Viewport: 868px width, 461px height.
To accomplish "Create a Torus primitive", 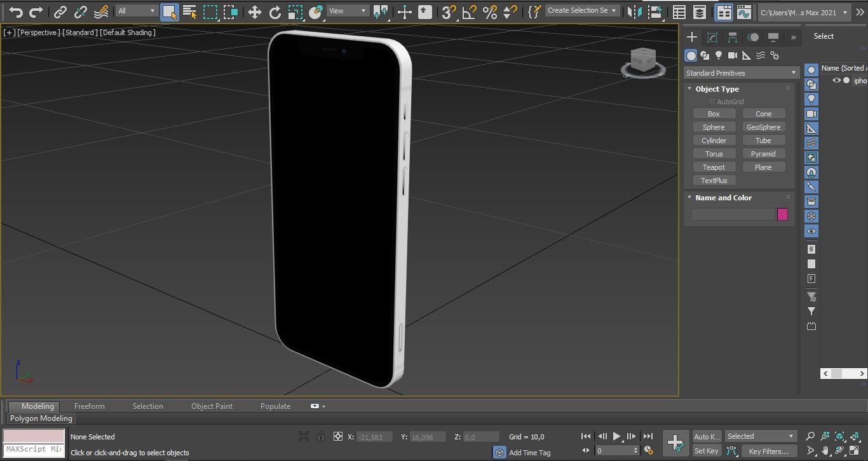I will [714, 154].
